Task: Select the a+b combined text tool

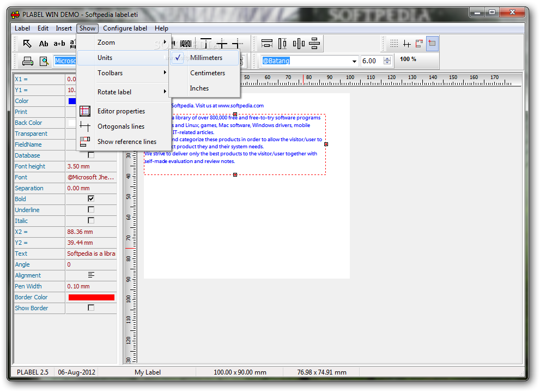Action: tap(59, 44)
